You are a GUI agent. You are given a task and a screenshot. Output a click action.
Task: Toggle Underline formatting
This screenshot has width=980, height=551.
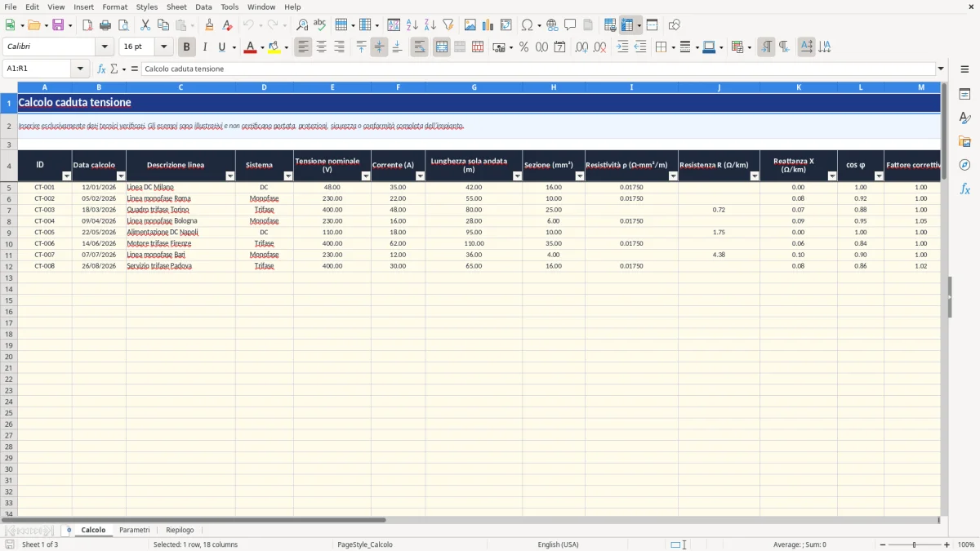221,47
